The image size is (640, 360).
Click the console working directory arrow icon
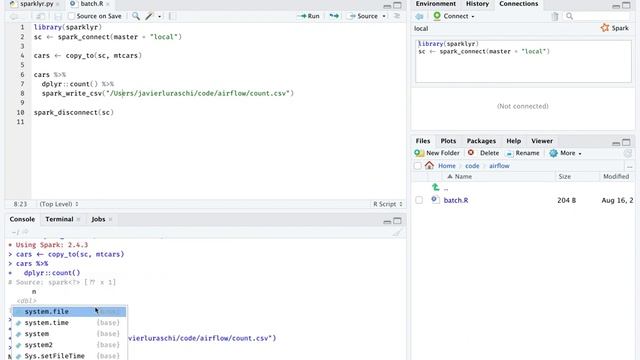point(25,232)
